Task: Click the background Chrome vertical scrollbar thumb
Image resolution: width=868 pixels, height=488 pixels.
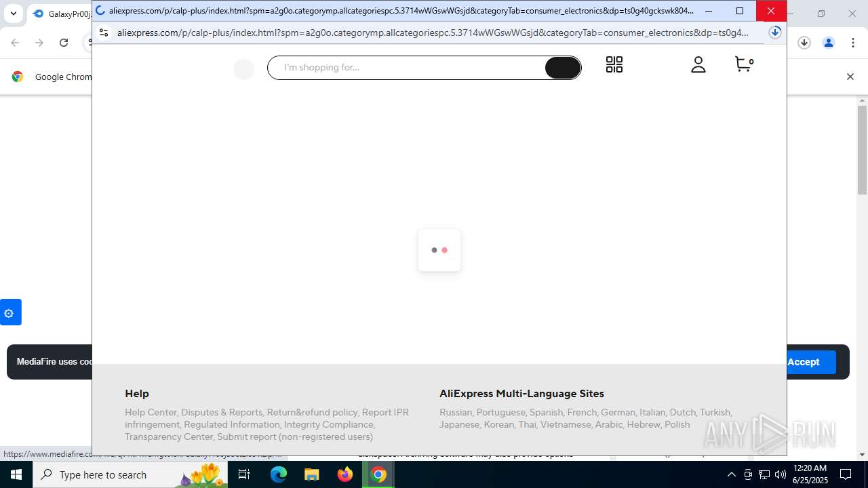Action: pyautogui.click(x=862, y=149)
